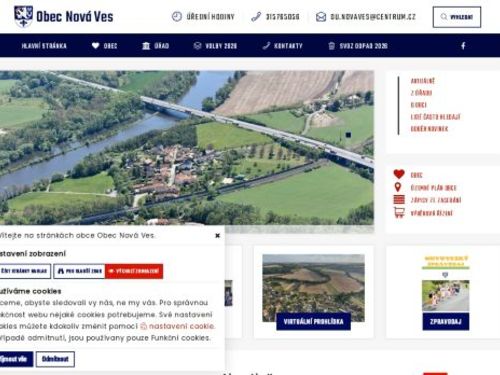Open the third link in the sidebar news list
Screen dimensions: 500x375
[x=419, y=105]
